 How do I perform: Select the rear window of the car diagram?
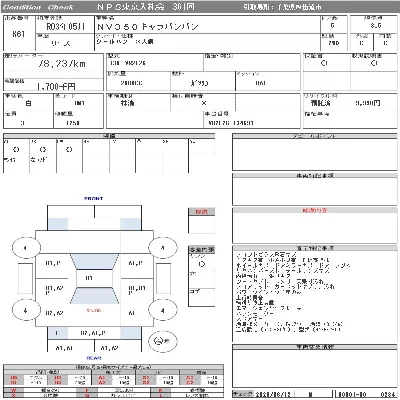pyautogui.click(x=94, y=296)
